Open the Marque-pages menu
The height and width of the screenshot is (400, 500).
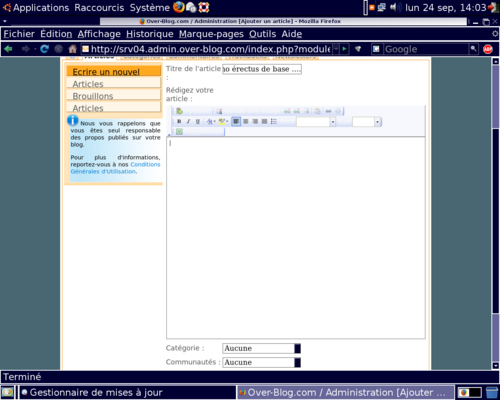coord(211,34)
